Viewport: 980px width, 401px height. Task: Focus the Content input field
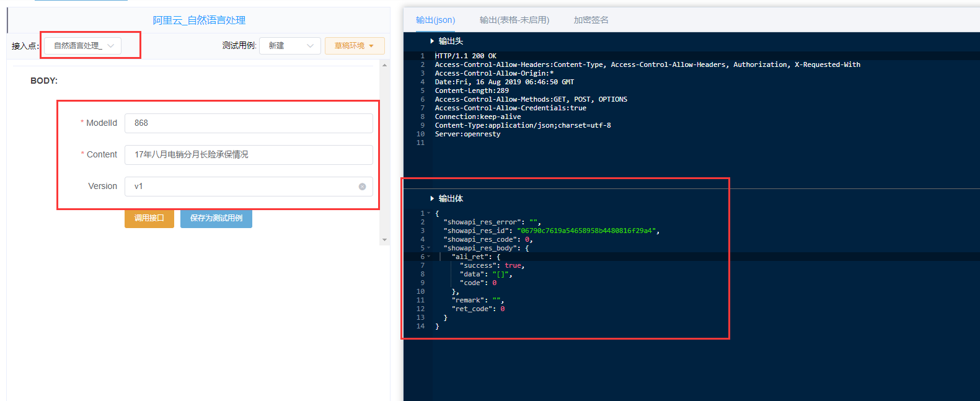tap(249, 154)
